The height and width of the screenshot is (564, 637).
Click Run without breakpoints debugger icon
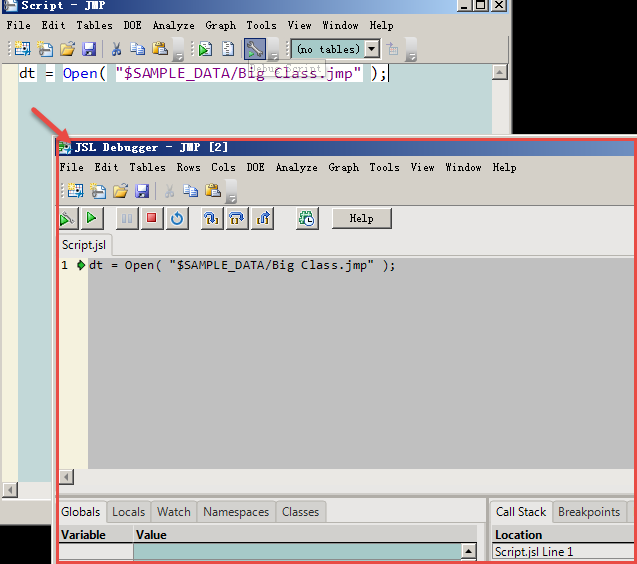coord(67,219)
